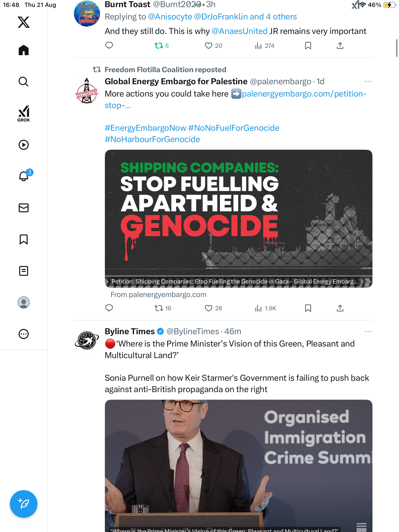The width and height of the screenshot is (399, 532).
Task: Undo the repost on the Burnt Toast tweet
Action: click(159, 46)
